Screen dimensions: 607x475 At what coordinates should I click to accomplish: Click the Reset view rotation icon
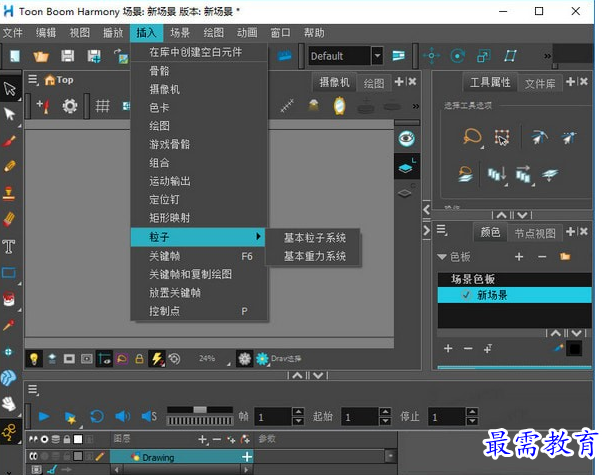[x=174, y=359]
